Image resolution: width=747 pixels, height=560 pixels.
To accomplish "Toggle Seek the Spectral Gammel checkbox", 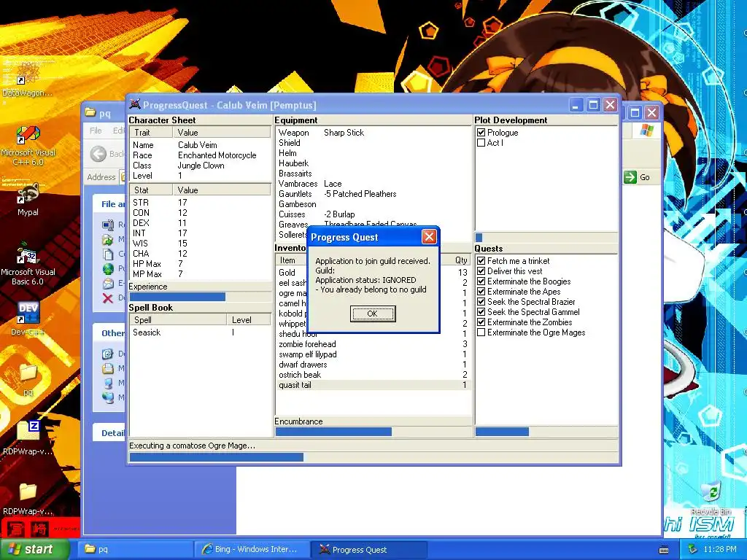I will coord(481,312).
